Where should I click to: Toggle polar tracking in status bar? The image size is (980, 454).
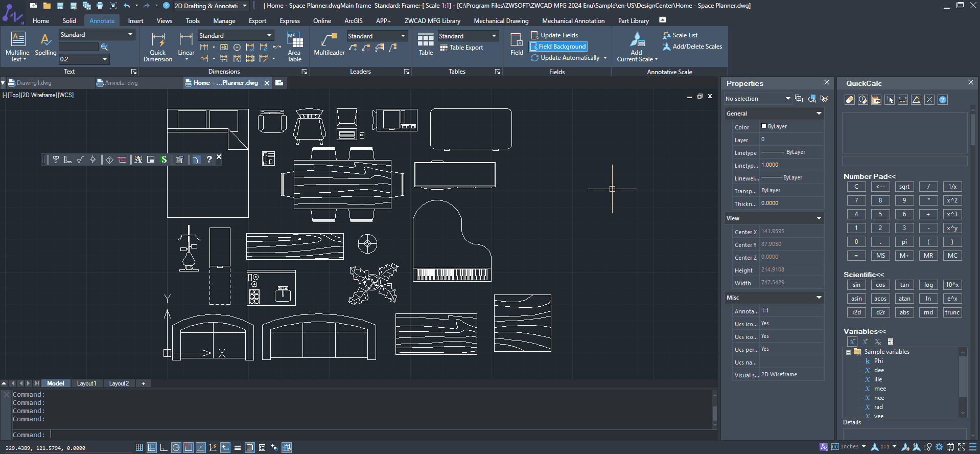[x=176, y=447]
